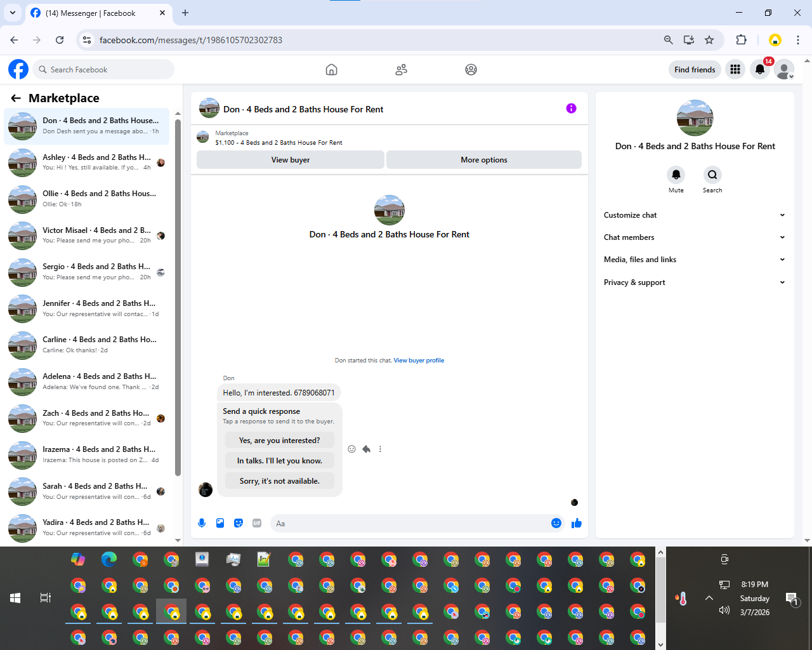Open the Jennifer conversation in the list

tap(87, 308)
